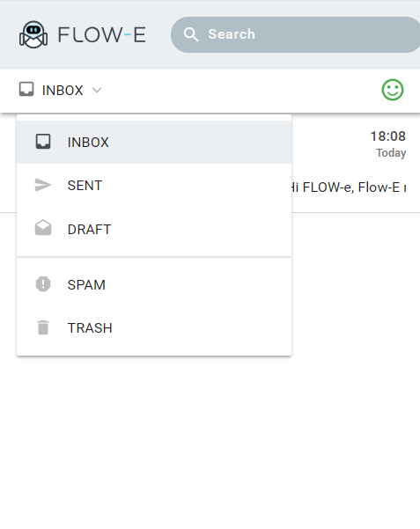Click the green smiley face icon
This screenshot has height=529, width=420.
393,90
